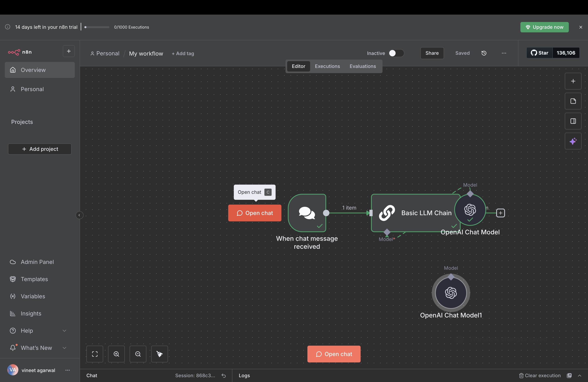Zoom in on the workflow canvas
This screenshot has height=382, width=588.
(x=116, y=354)
